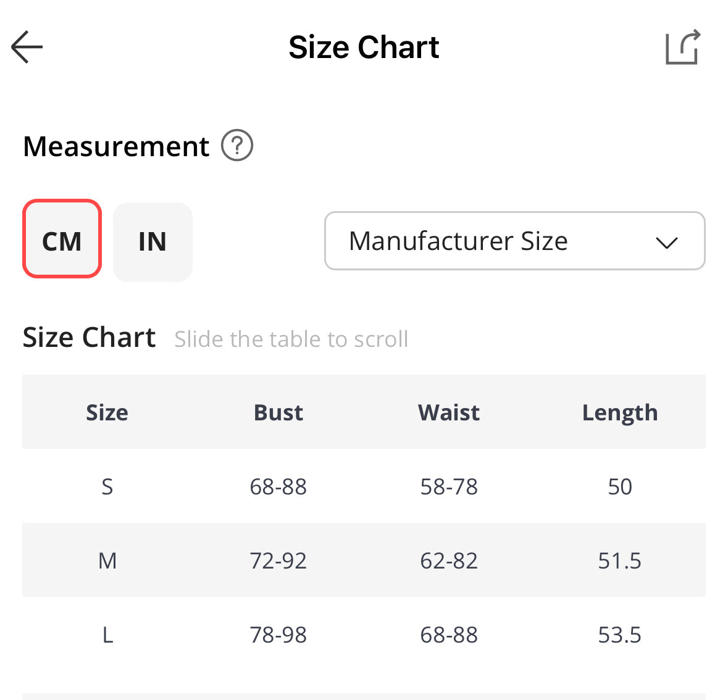Click the Bust column header
Viewport: 728px width, 700px height.
(x=278, y=412)
